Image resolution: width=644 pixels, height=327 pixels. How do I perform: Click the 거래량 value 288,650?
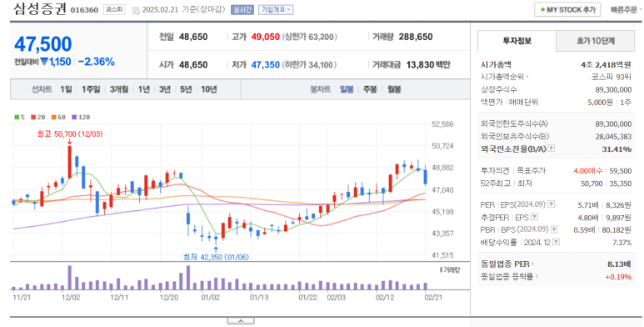click(x=416, y=37)
